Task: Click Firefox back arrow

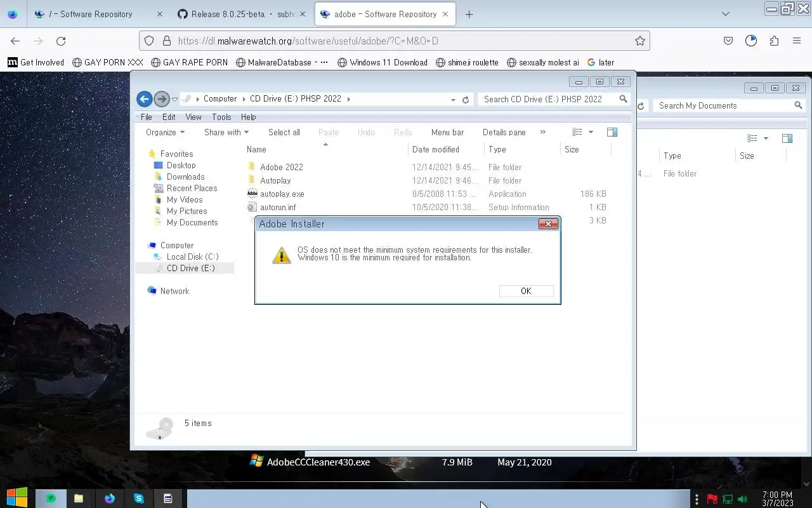Action: coord(15,41)
